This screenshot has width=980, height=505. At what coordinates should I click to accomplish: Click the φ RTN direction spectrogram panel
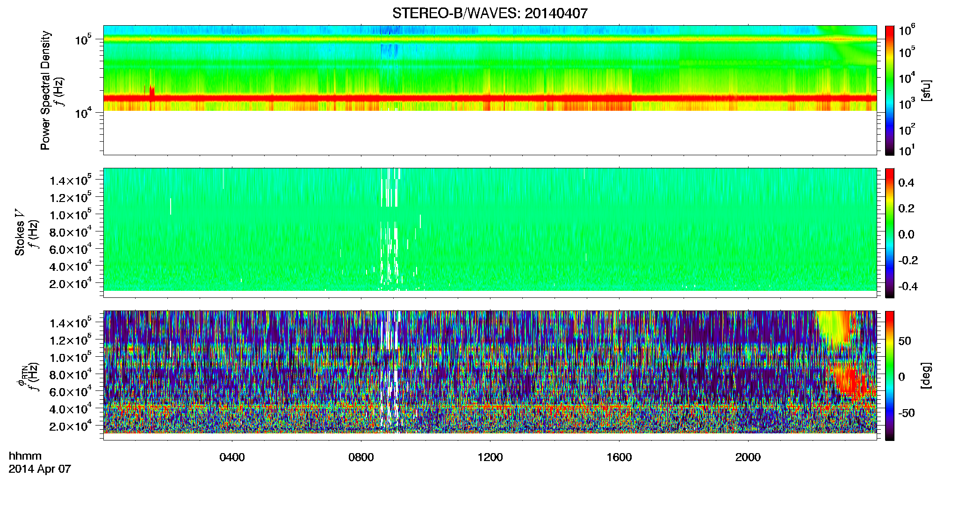(x=490, y=375)
